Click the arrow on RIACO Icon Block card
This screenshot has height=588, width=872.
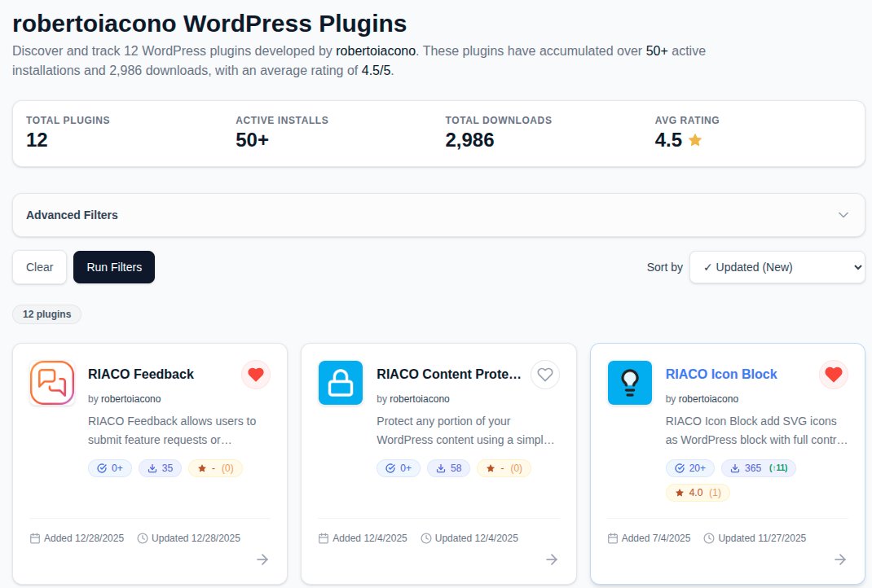pyautogui.click(x=840, y=559)
